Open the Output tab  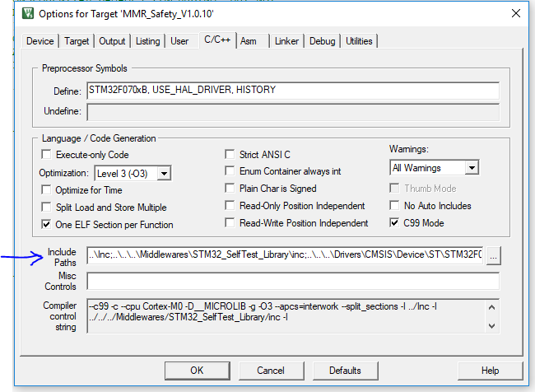[112, 41]
